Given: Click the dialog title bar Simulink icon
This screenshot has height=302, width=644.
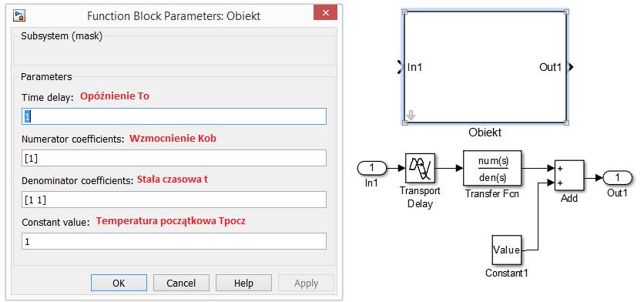Looking at the screenshot, I should tap(18, 15).
